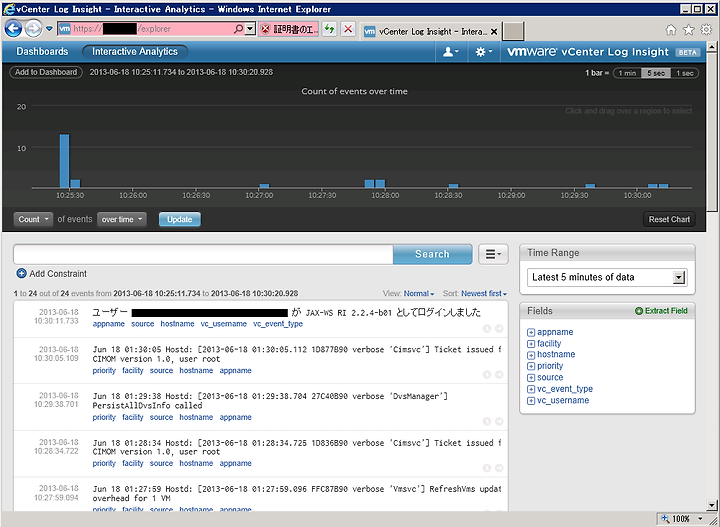
Task: Set bar granularity to 1 sec
Action: (x=685, y=73)
